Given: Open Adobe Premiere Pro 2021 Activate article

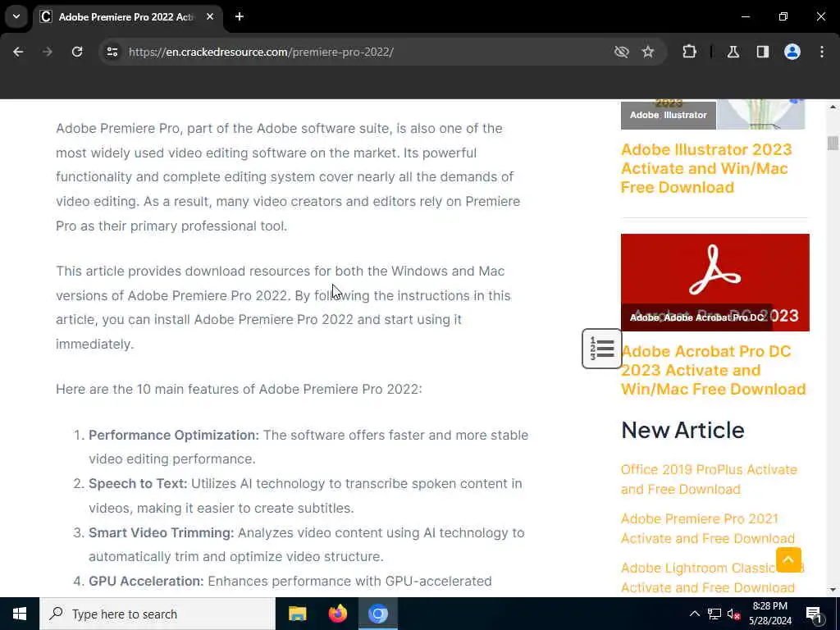Looking at the screenshot, I should tap(708, 529).
